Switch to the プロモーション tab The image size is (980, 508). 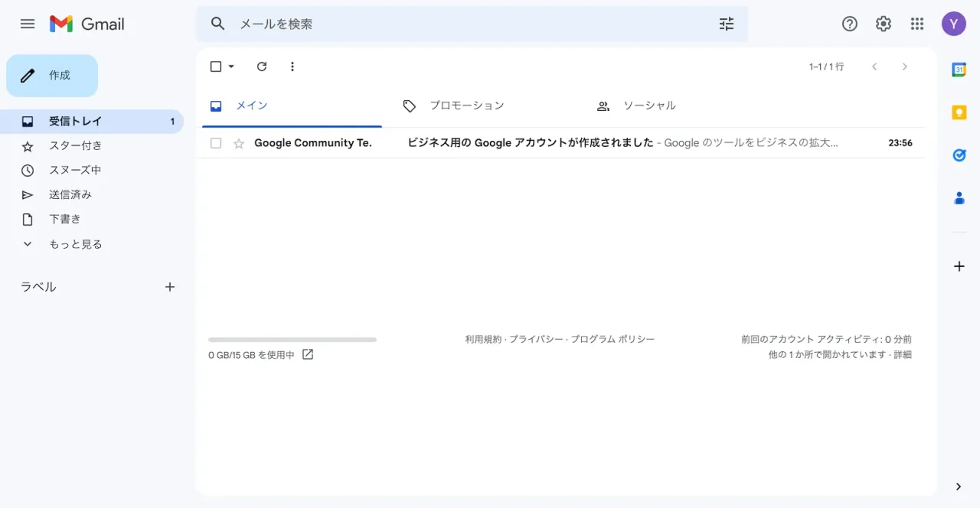click(x=468, y=106)
